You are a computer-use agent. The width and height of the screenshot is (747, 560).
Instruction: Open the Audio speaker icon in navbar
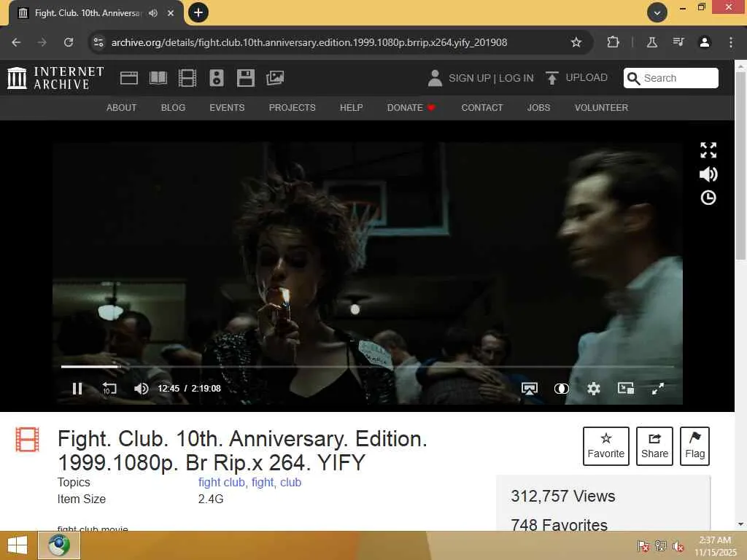point(216,78)
